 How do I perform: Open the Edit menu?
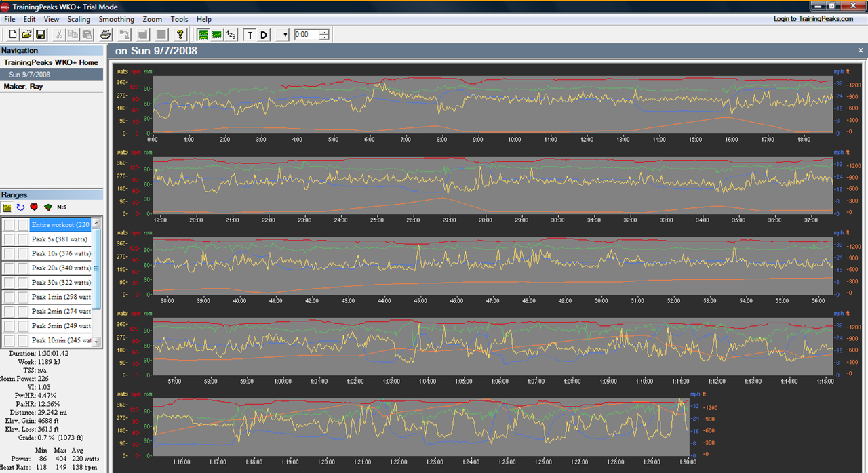(x=31, y=19)
